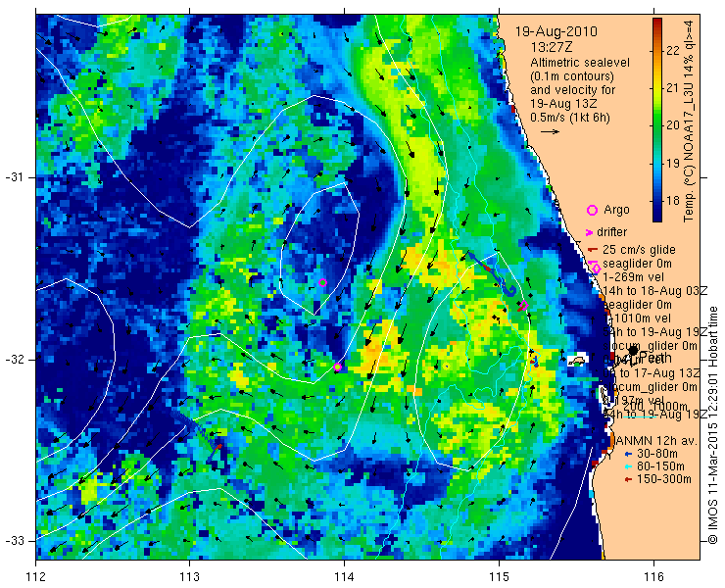This screenshot has width=725, height=588.
Task: Click the '13:27Z' time text
Action: [x=552, y=48]
